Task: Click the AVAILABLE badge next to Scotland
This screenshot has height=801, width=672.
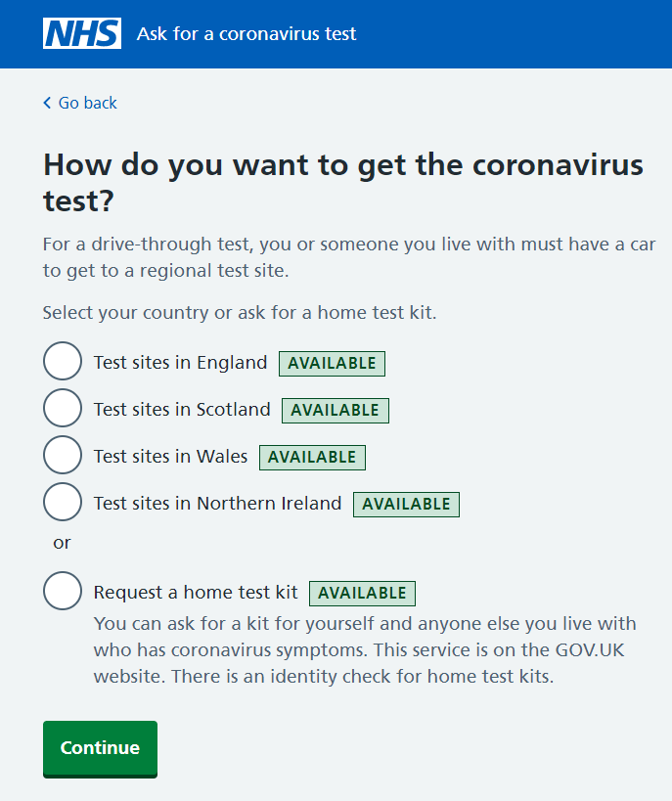Action: coord(335,410)
